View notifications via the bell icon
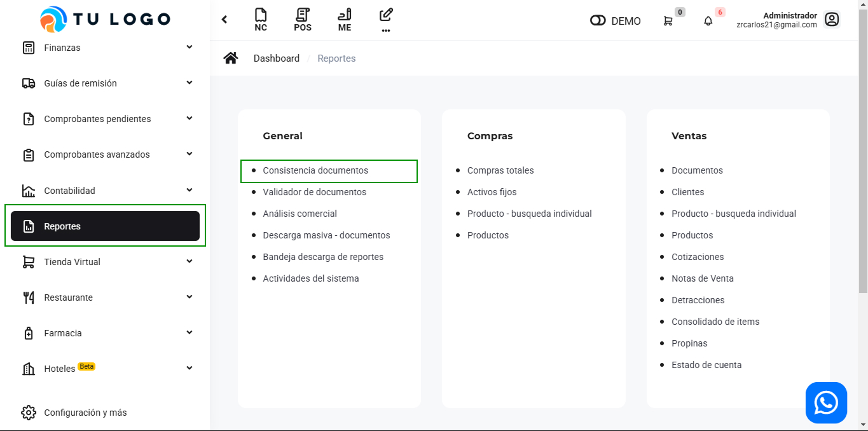Viewport: 868px width, 431px height. (x=708, y=21)
